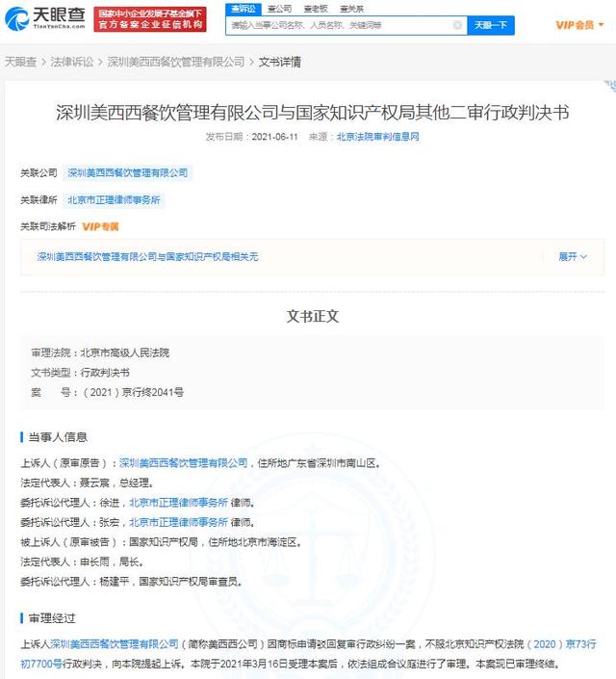Open company link in 审理经过 paragraph
The width and height of the screenshot is (616, 679).
point(115,644)
